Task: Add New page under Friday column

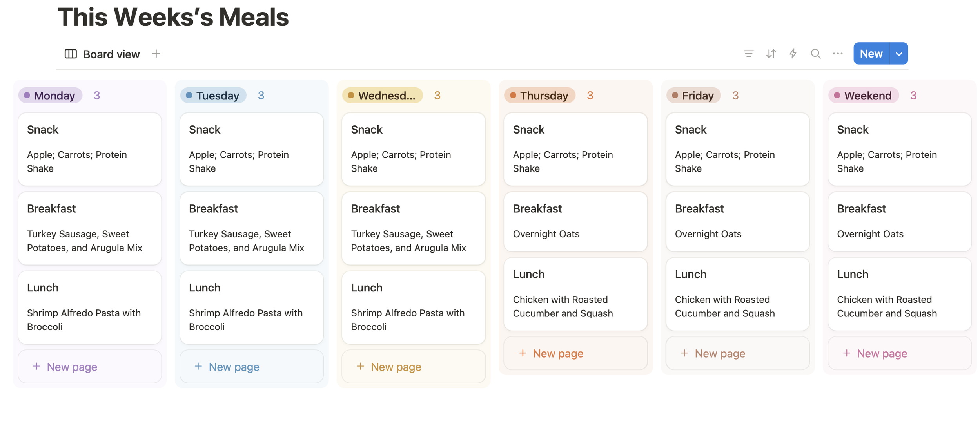Action: point(737,353)
